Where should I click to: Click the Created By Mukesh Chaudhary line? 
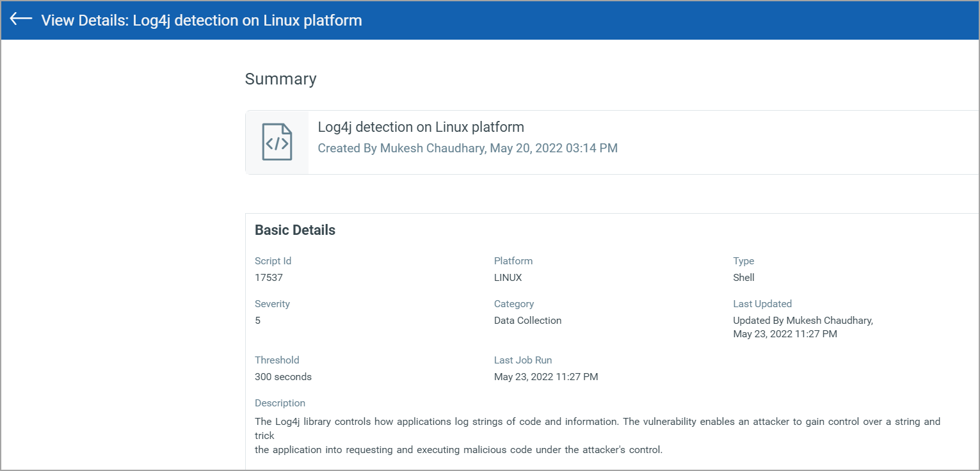pos(467,148)
